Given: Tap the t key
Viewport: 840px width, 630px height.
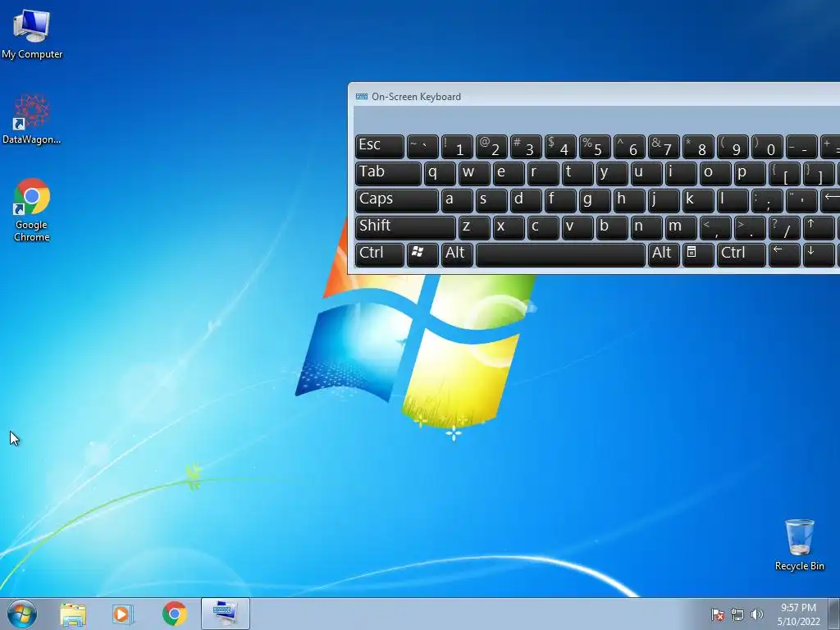Looking at the screenshot, I should pyautogui.click(x=577, y=174).
